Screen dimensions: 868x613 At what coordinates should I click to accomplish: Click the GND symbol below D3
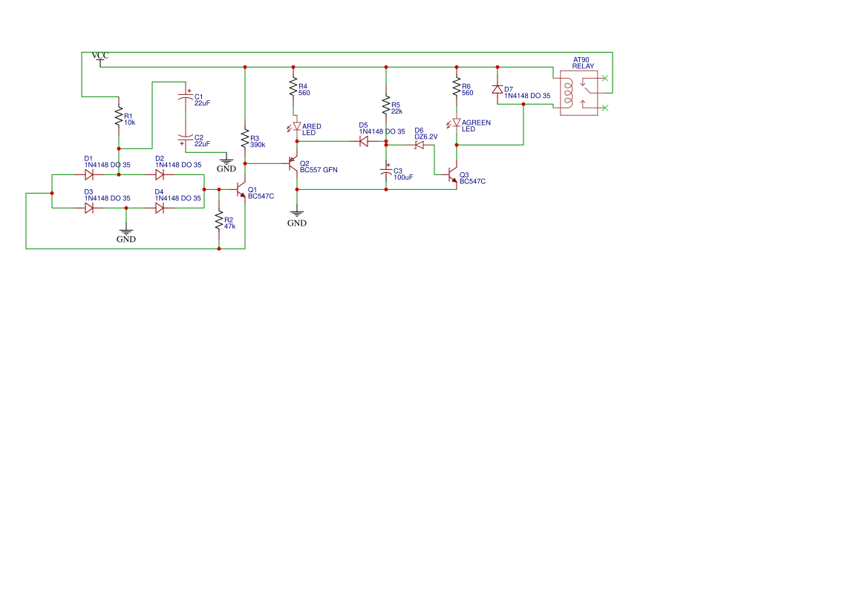click(126, 235)
